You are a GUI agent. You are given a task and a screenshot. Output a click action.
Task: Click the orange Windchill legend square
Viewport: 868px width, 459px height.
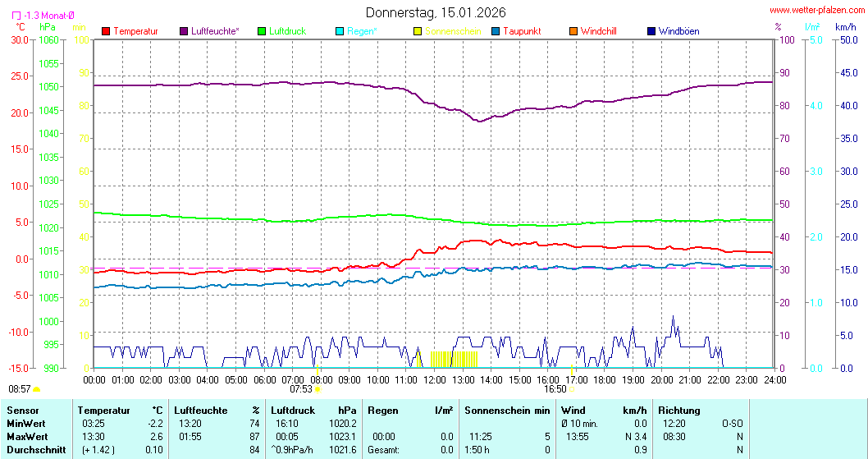tap(573, 31)
